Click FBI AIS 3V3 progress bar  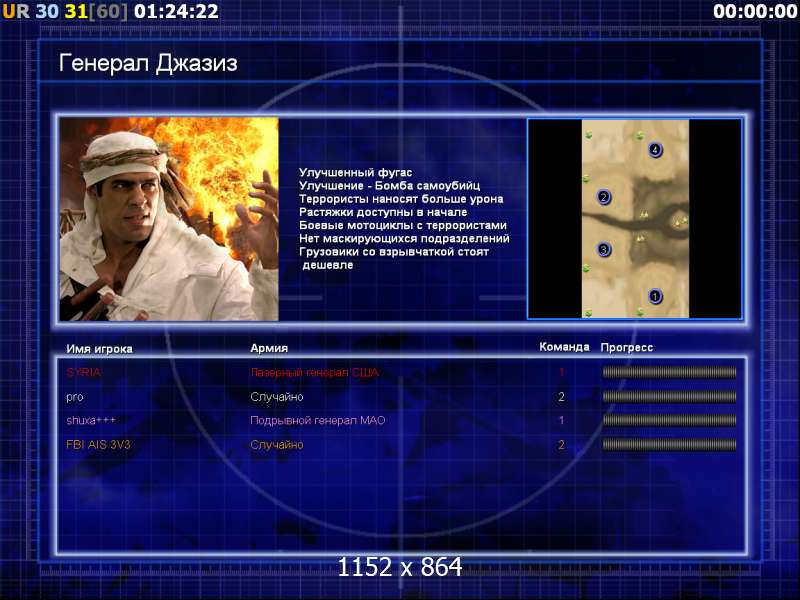coord(669,445)
